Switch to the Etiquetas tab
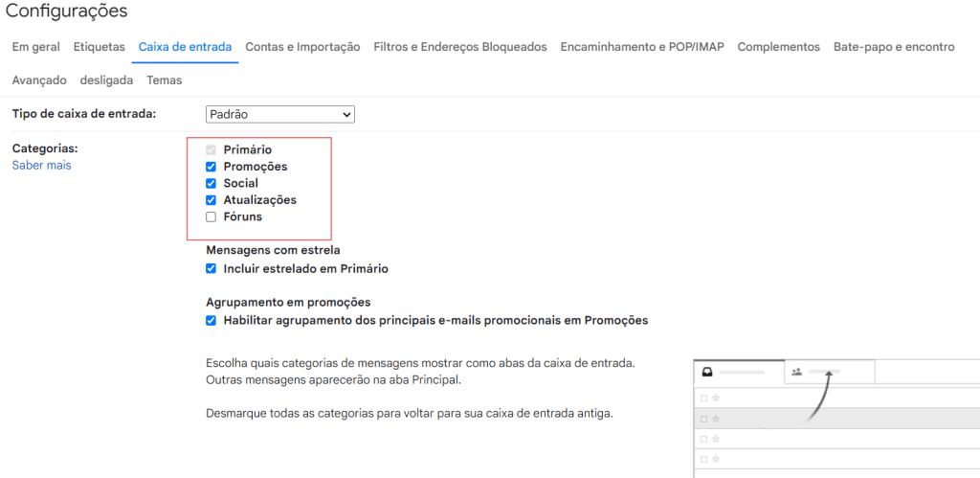The image size is (980, 478). point(100,47)
